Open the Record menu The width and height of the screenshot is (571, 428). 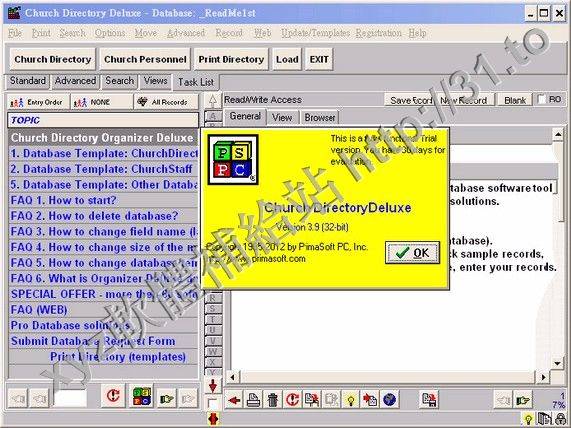point(229,33)
